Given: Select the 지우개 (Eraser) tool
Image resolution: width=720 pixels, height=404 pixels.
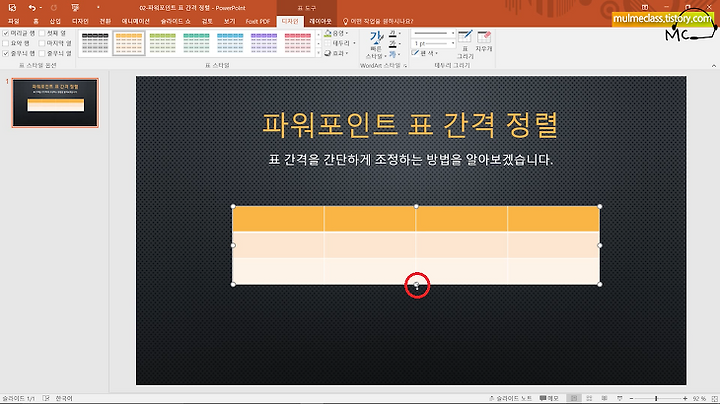Looking at the screenshot, I should [x=484, y=41].
